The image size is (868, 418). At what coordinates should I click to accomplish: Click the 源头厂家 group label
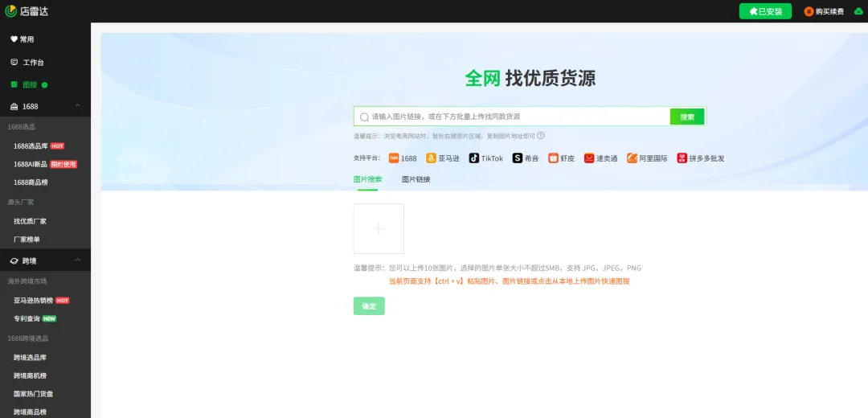21,202
